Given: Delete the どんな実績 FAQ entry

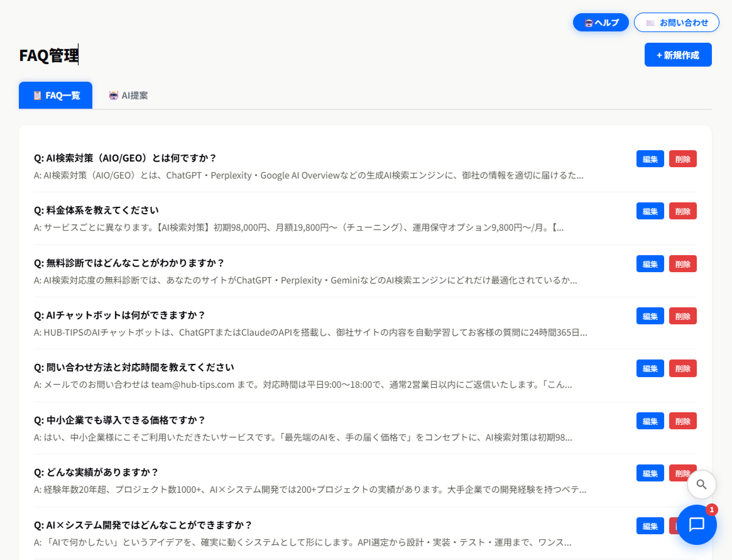Looking at the screenshot, I should (682, 473).
